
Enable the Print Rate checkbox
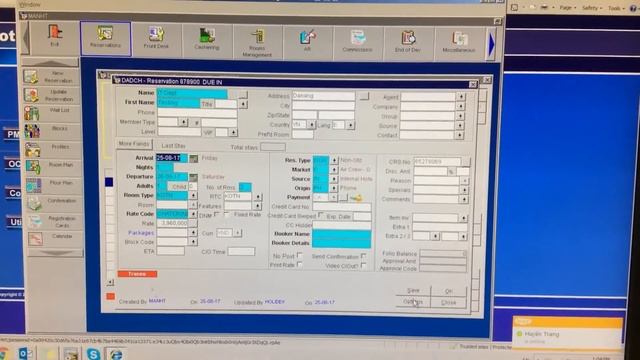[300, 265]
